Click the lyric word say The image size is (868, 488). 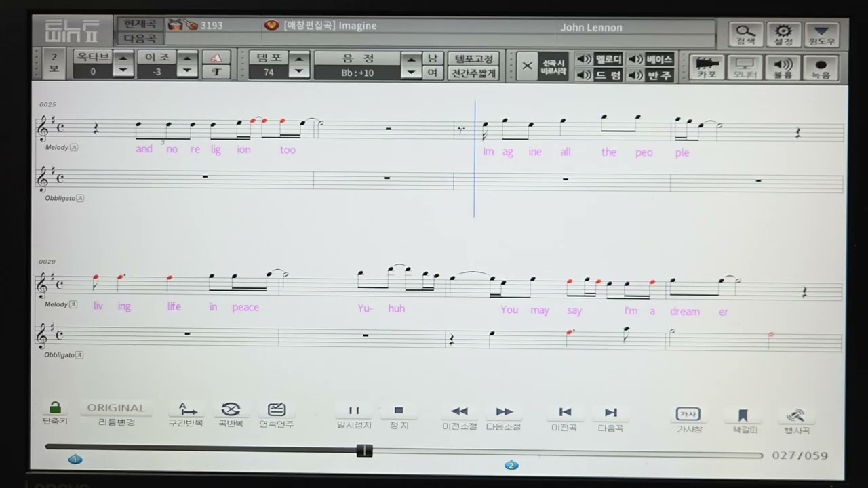pos(574,310)
